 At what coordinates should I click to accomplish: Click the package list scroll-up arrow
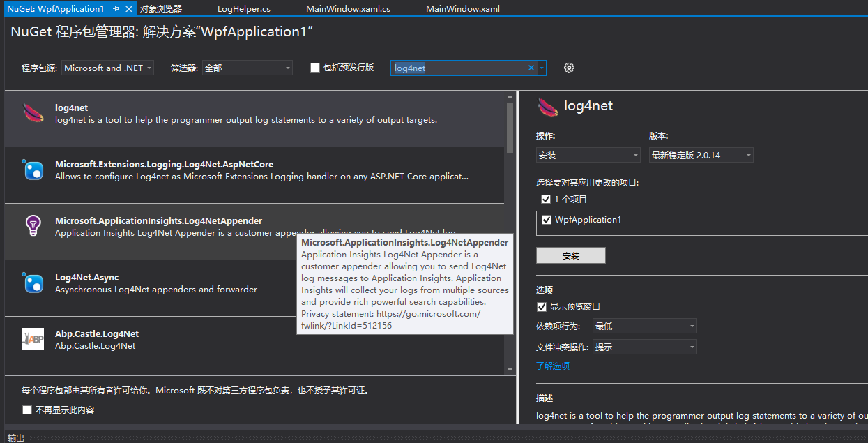coord(510,96)
